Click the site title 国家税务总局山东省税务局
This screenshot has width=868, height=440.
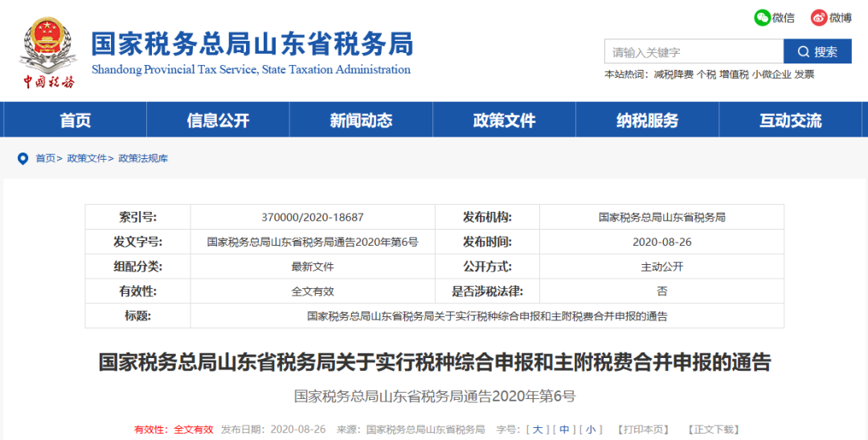[252, 43]
